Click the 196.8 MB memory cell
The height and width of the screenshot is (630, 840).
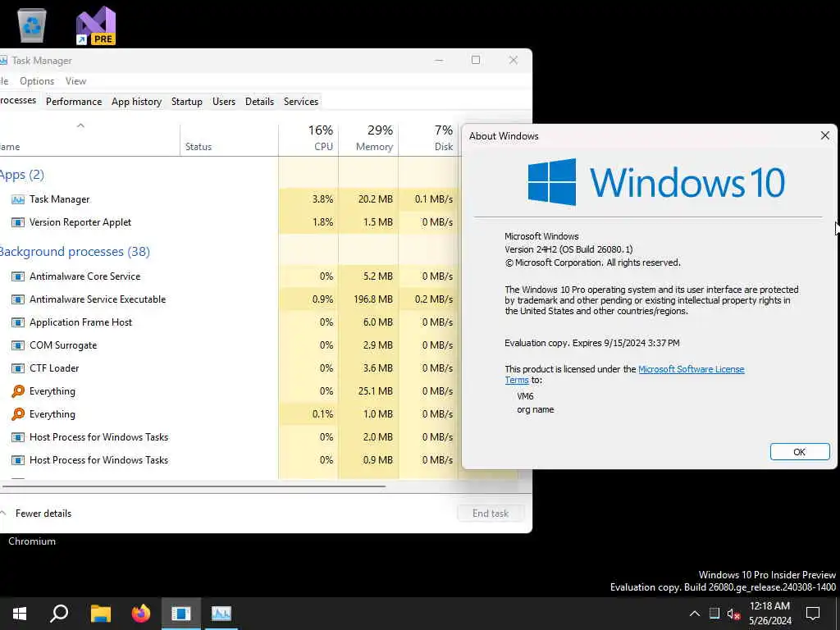(x=368, y=299)
